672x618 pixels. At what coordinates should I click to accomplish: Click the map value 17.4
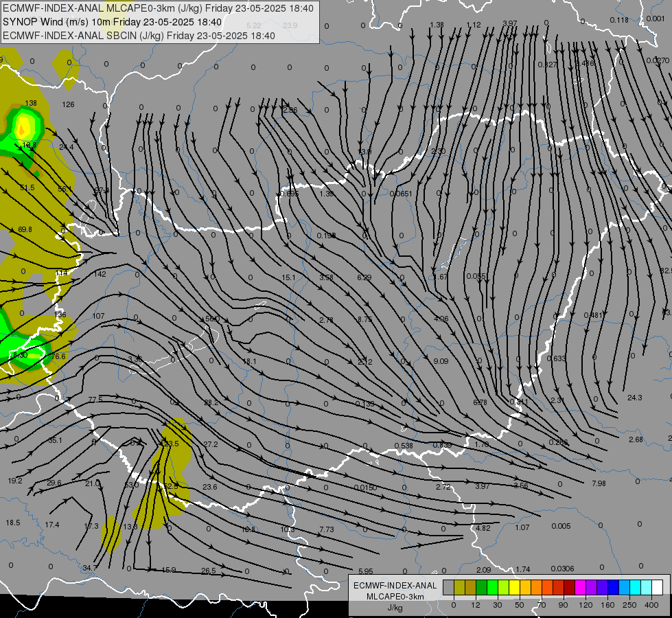click(52, 525)
